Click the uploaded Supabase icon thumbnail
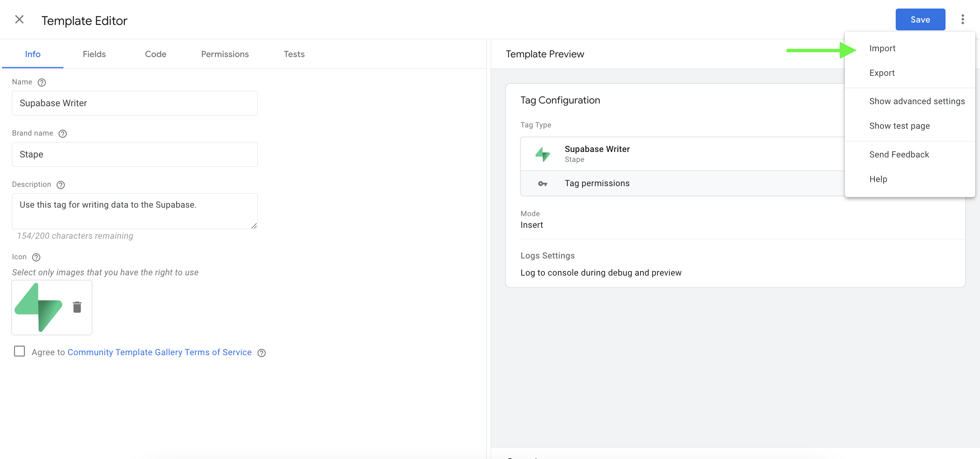Viewport: 980px width, 459px height. [39, 307]
